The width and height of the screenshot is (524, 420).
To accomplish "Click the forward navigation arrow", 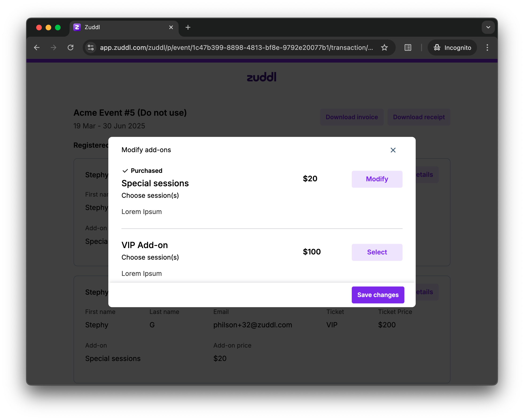I will (x=54, y=48).
